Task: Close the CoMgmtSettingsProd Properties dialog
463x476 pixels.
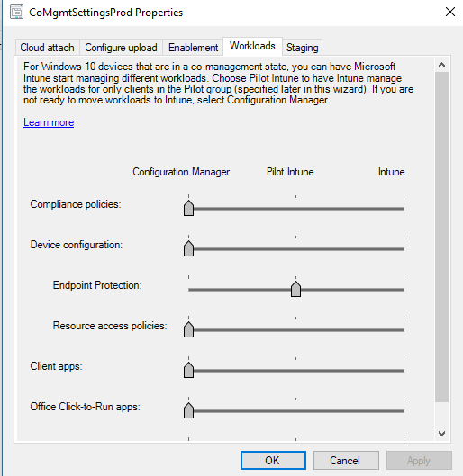Action: tap(449, 12)
